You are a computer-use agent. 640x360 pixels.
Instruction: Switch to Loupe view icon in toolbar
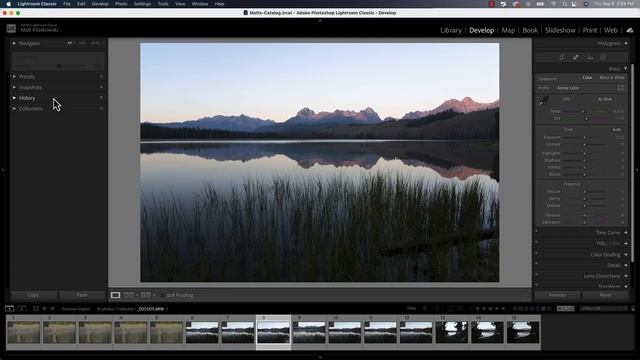[x=116, y=295]
